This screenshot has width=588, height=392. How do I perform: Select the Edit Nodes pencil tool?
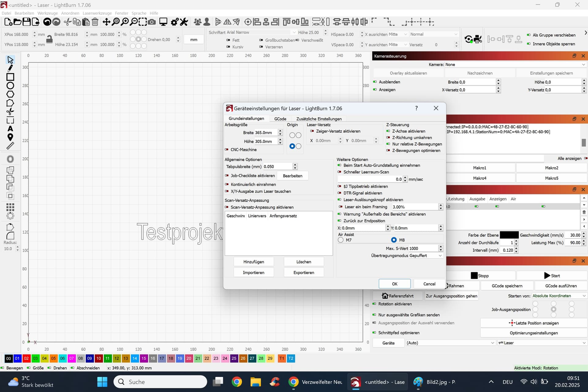tap(10, 68)
